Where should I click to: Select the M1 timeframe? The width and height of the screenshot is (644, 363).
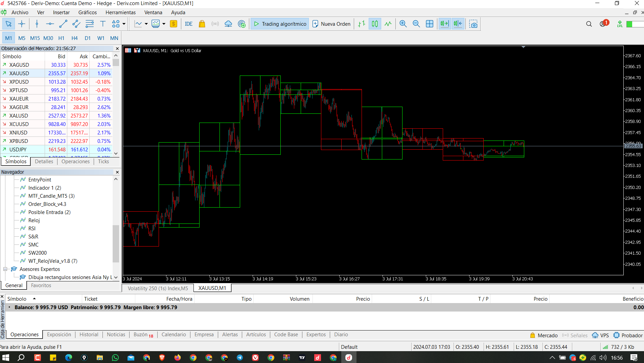click(x=8, y=38)
